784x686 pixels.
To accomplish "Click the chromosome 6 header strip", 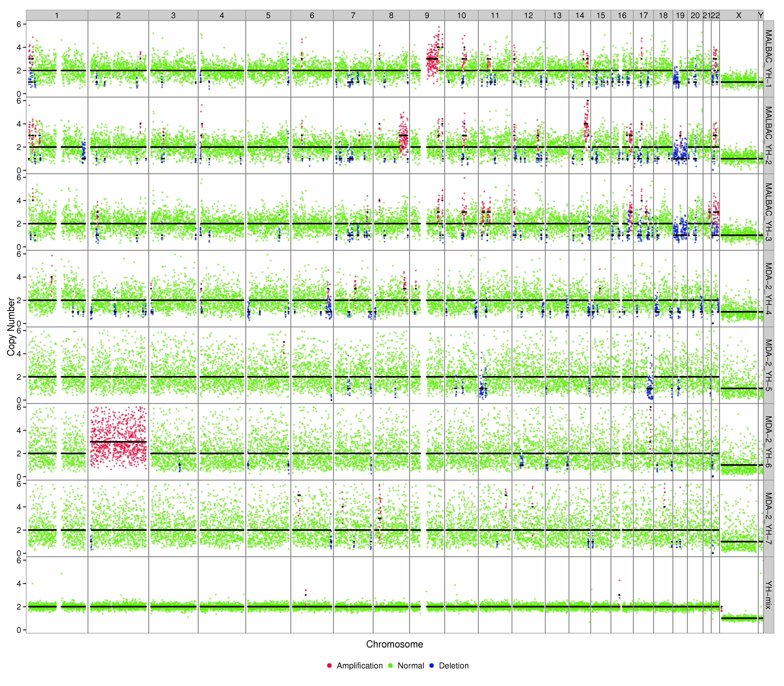I will 312,15.
